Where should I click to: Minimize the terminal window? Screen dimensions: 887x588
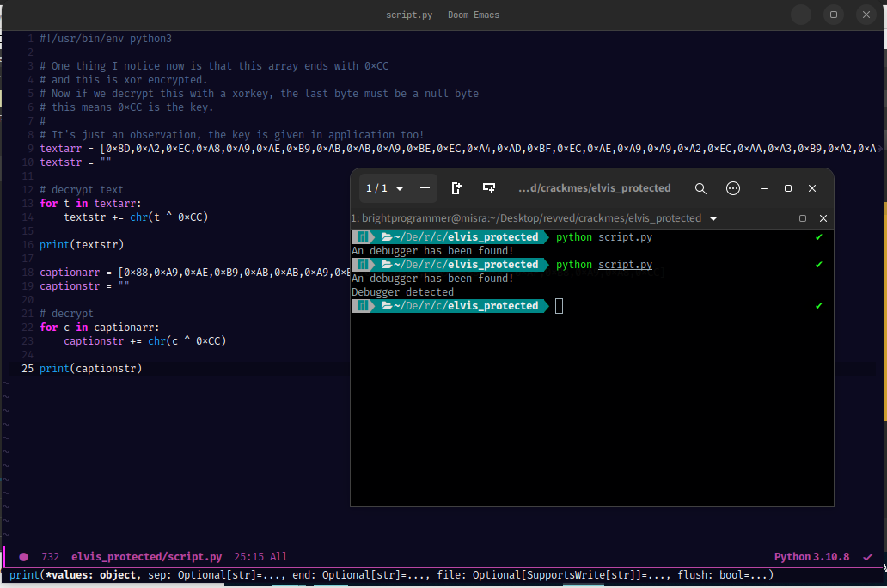coord(763,188)
